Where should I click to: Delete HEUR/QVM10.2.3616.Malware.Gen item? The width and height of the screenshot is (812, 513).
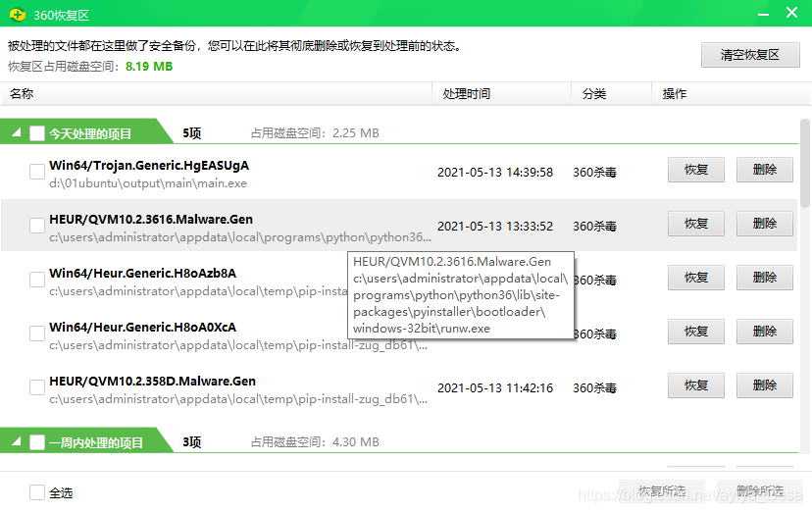[764, 224]
